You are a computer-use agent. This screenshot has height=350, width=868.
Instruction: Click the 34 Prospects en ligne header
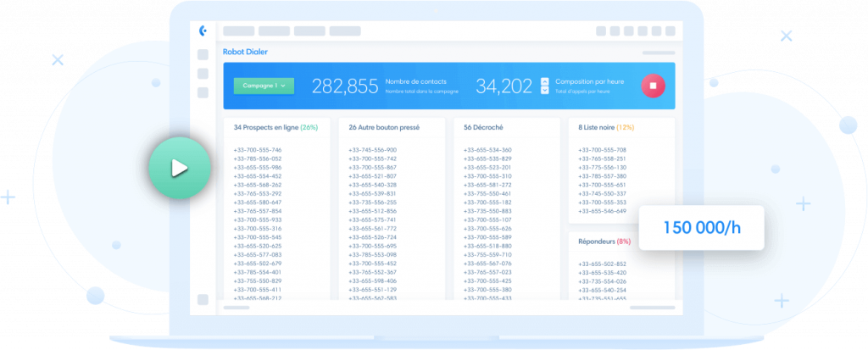click(275, 127)
